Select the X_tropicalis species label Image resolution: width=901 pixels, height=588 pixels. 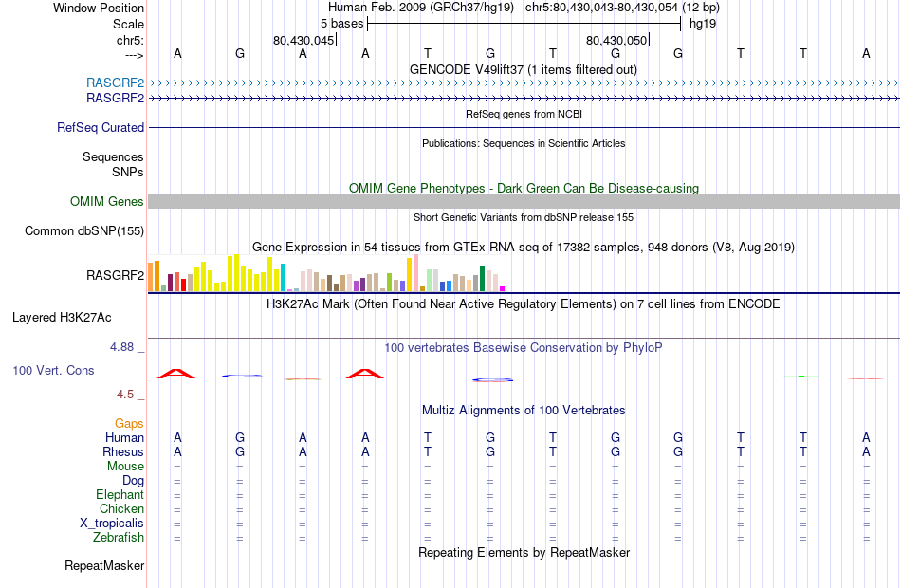click(x=112, y=524)
